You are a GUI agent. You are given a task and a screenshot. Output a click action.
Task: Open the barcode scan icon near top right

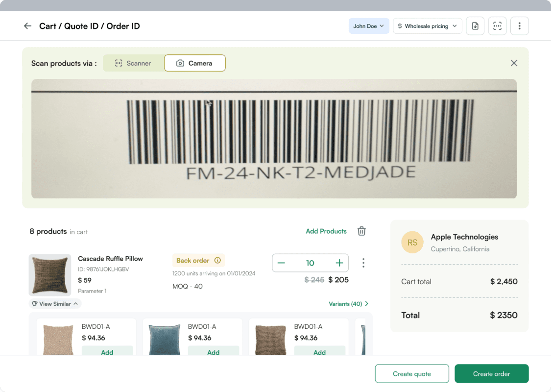point(497,25)
